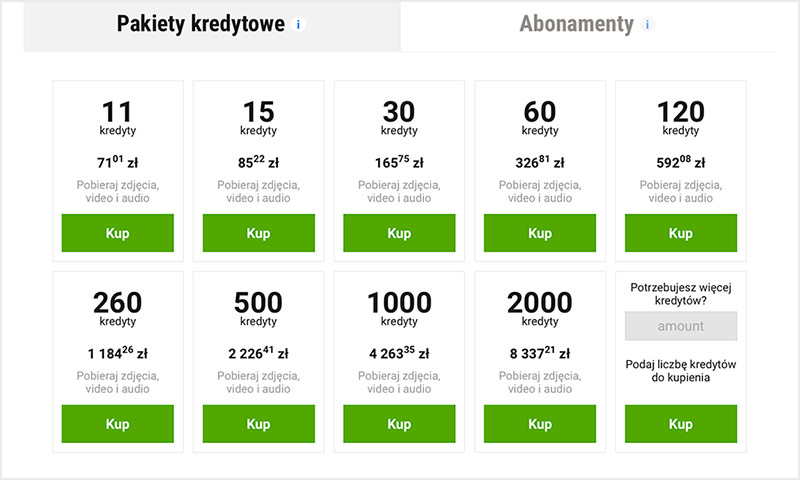Click the 71,01 zł price
The width and height of the screenshot is (800, 480).
coord(118,161)
